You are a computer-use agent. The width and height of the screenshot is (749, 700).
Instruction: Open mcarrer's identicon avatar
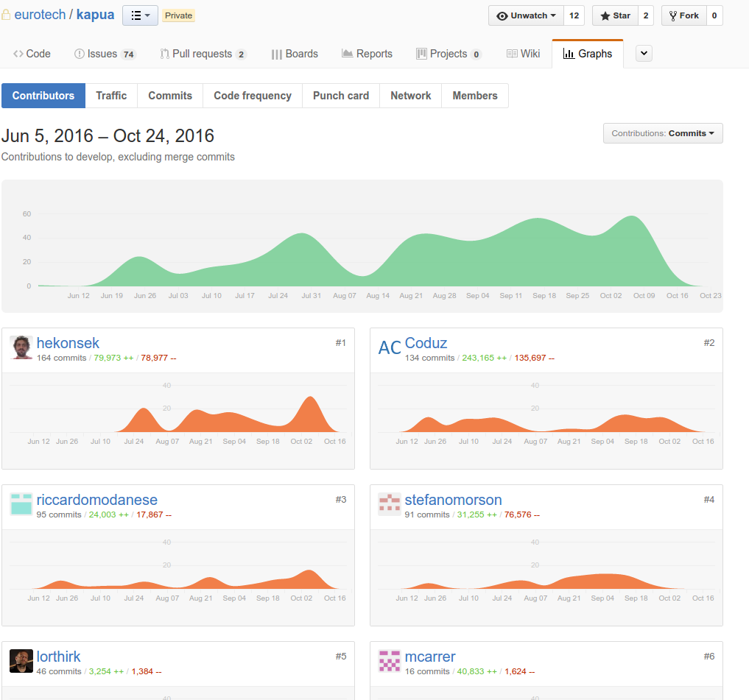point(390,661)
